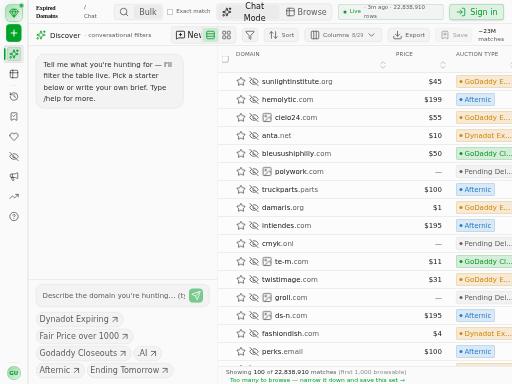This screenshot has height=384, width=512.
Task: Sort by the DOMAIN column arrows
Action: (x=383, y=65)
